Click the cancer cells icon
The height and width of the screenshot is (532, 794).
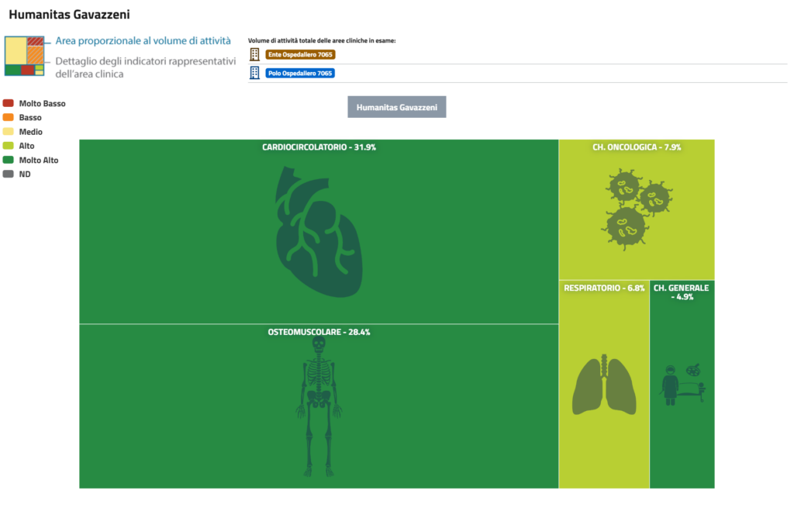636,206
